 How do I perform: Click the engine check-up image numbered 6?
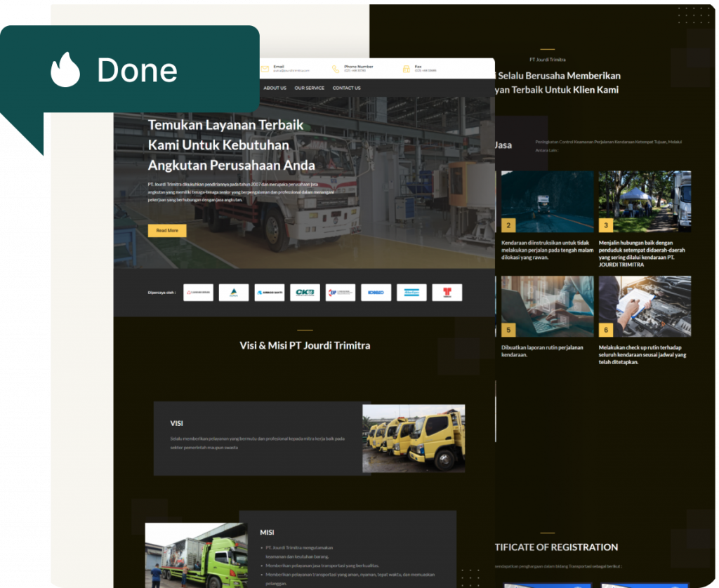pos(645,306)
